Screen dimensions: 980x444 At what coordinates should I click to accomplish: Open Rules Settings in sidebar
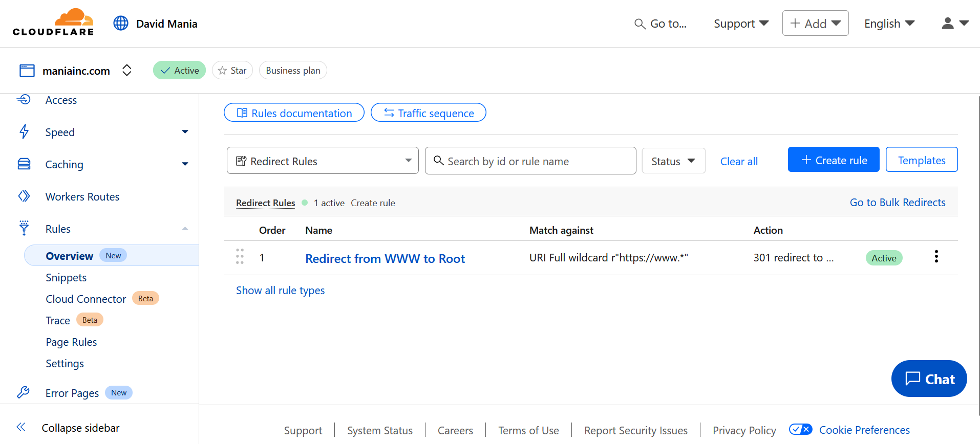[65, 364]
